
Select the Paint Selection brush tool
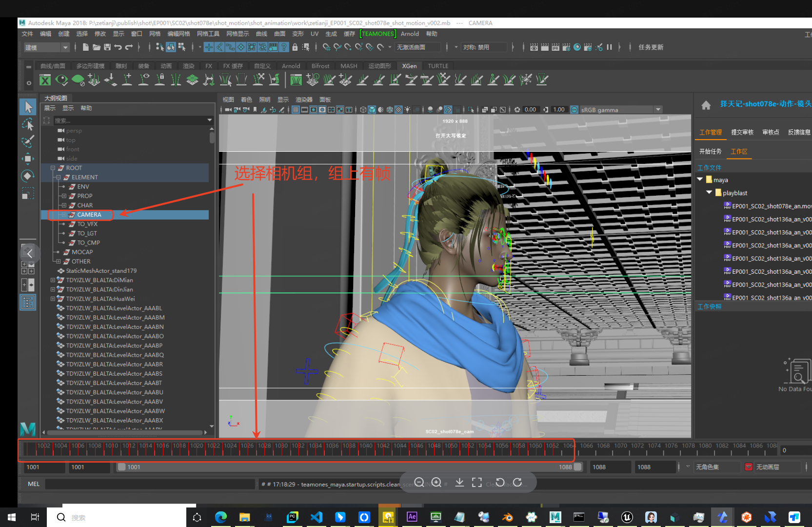point(28,142)
